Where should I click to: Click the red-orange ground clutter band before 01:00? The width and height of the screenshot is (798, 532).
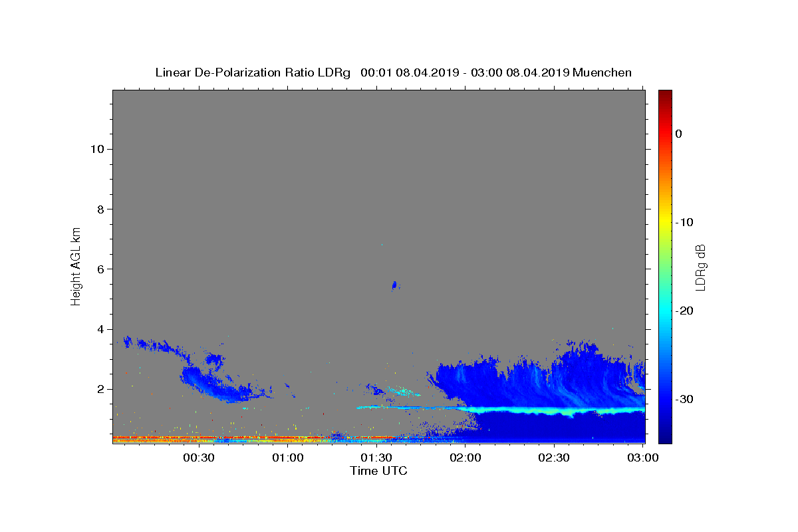tap(199, 438)
